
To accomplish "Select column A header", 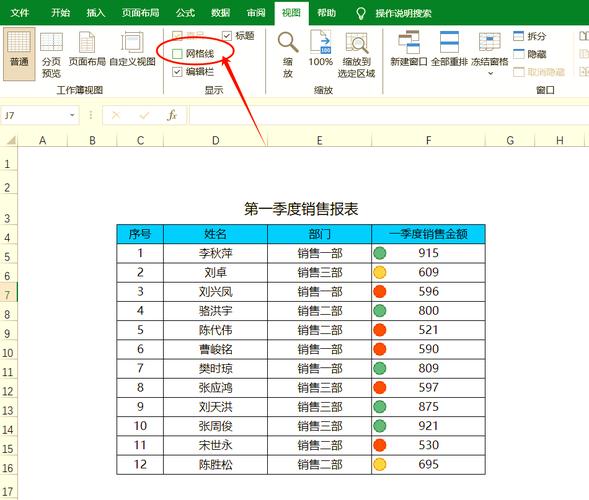I will tap(42, 140).
